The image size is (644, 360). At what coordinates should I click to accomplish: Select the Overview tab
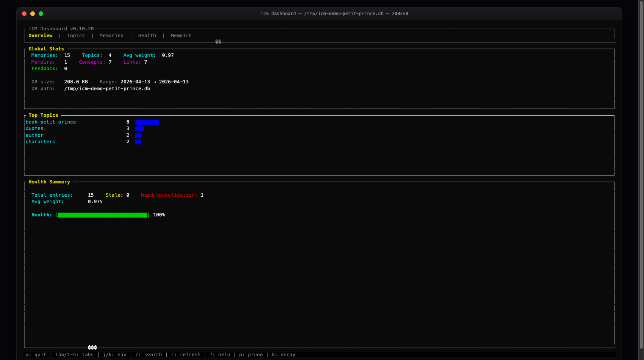(x=41, y=35)
